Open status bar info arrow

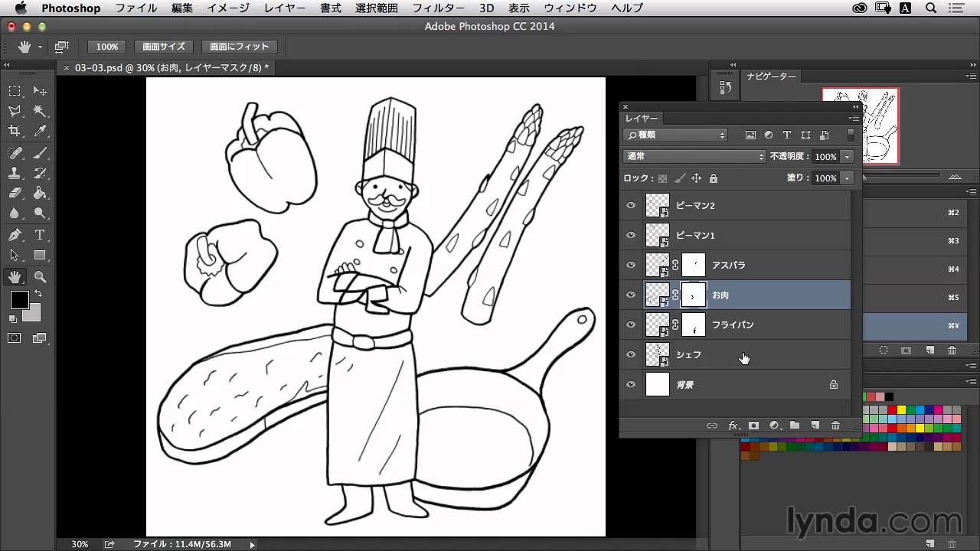pyautogui.click(x=252, y=544)
